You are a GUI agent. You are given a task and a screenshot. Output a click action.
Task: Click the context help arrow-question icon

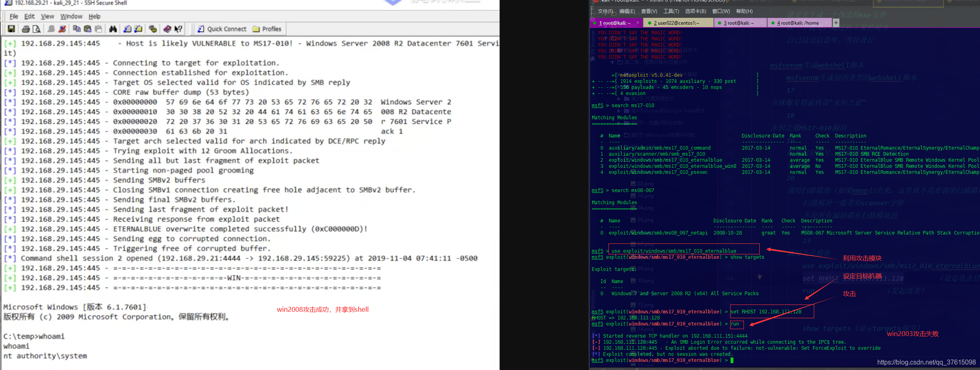178,29
